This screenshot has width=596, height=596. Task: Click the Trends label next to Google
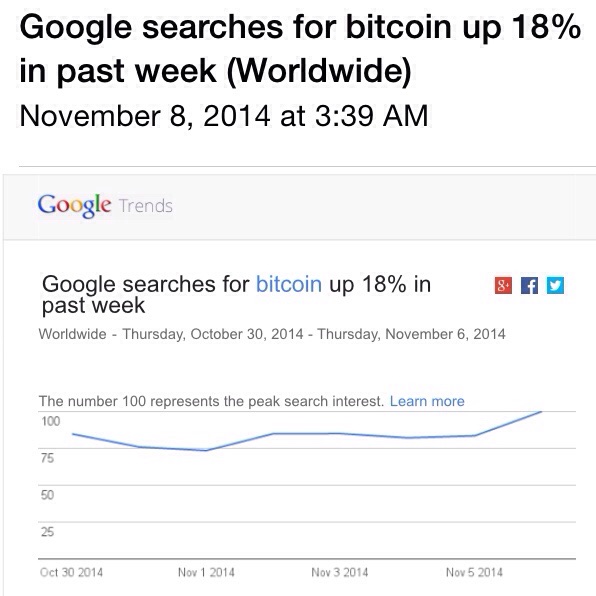point(146,206)
